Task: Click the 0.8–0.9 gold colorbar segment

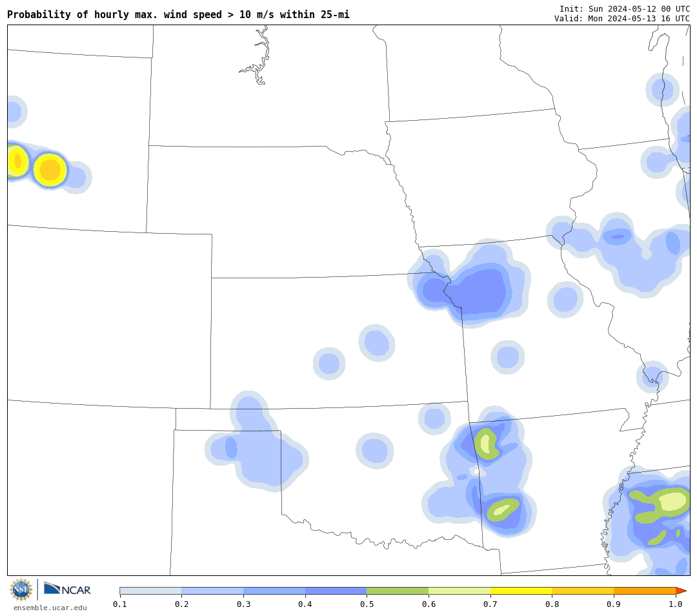Action: 583,591
